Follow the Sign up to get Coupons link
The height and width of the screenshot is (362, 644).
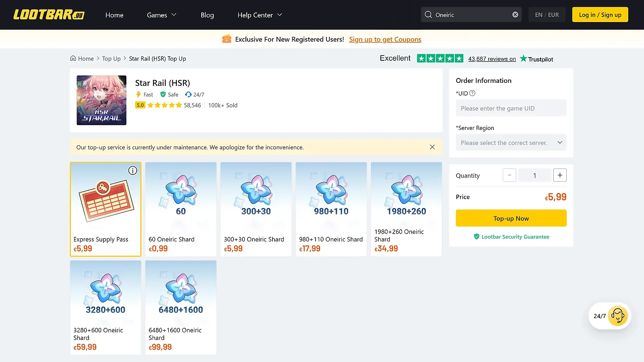point(385,39)
